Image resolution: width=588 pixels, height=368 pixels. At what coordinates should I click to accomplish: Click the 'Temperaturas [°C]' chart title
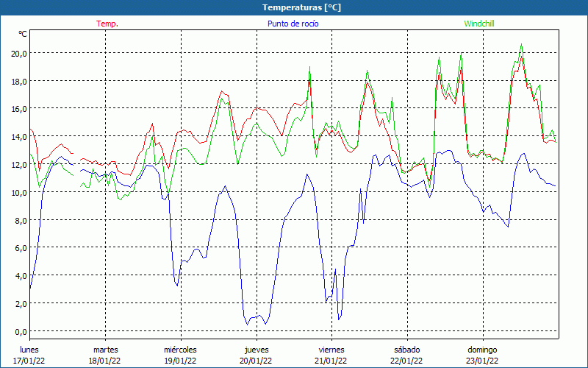click(301, 7)
